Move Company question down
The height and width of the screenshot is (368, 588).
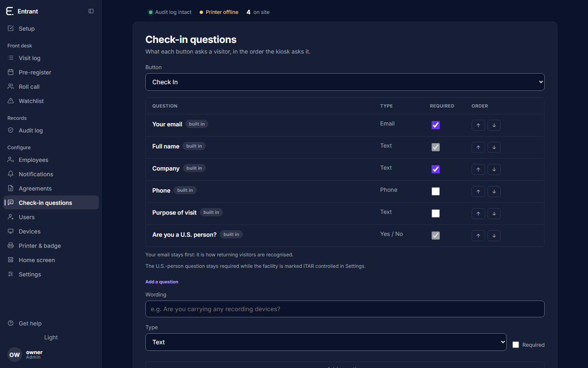[494, 169]
